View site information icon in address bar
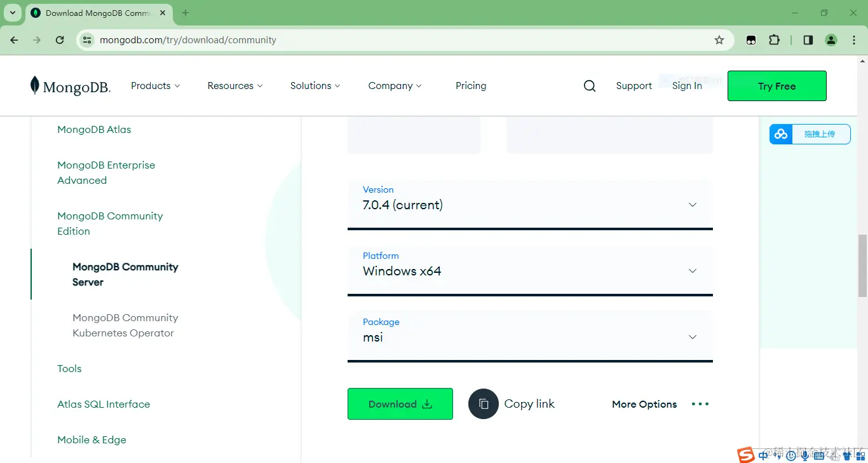Screen dimensions: 868x463 88,39
